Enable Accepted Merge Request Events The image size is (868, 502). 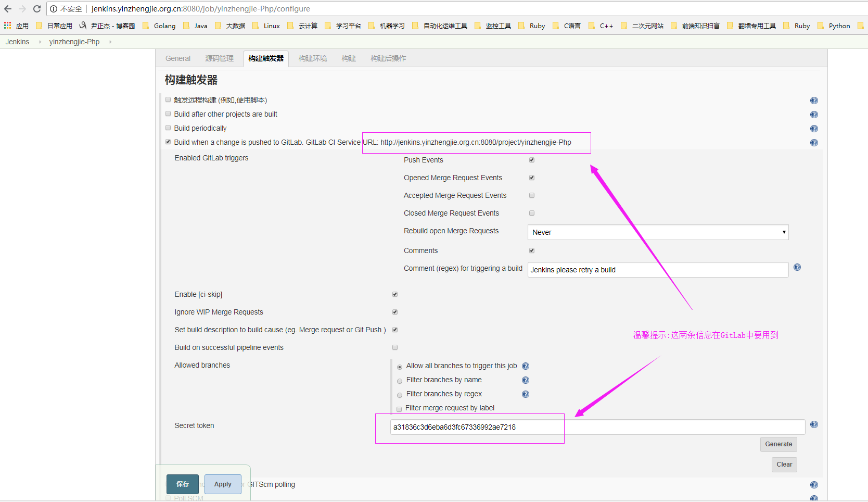click(x=532, y=195)
